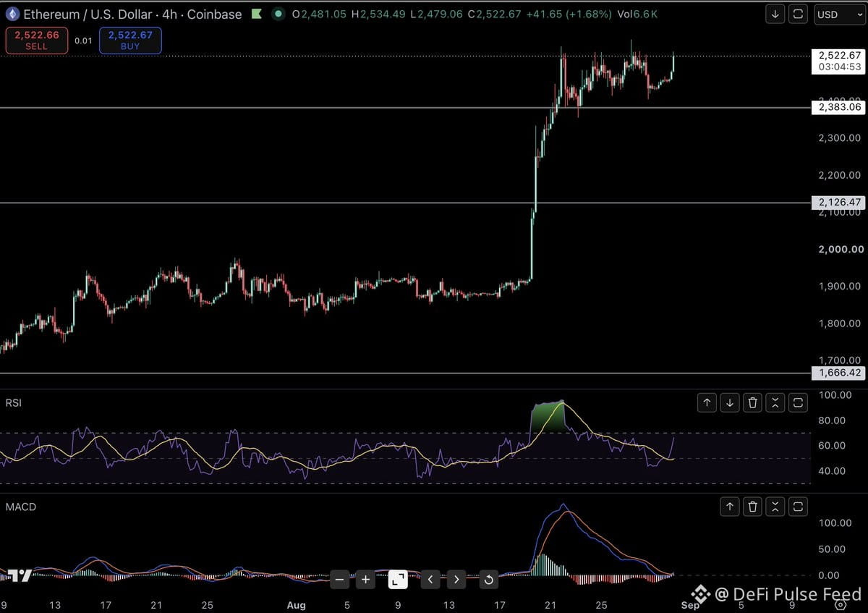Click the volume readout Vol 6.6K
Image resolution: width=868 pixels, height=613 pixels.
(x=637, y=14)
